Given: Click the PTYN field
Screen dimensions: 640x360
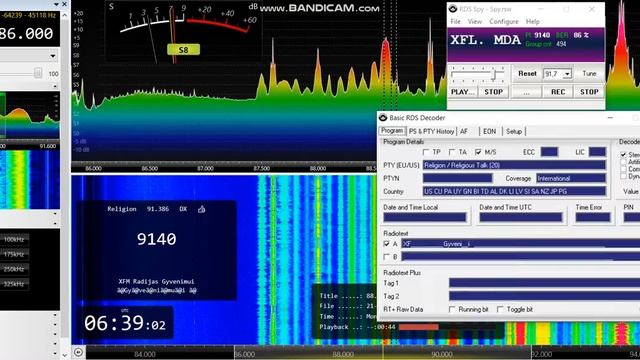Looking at the screenshot, I should [458, 178].
